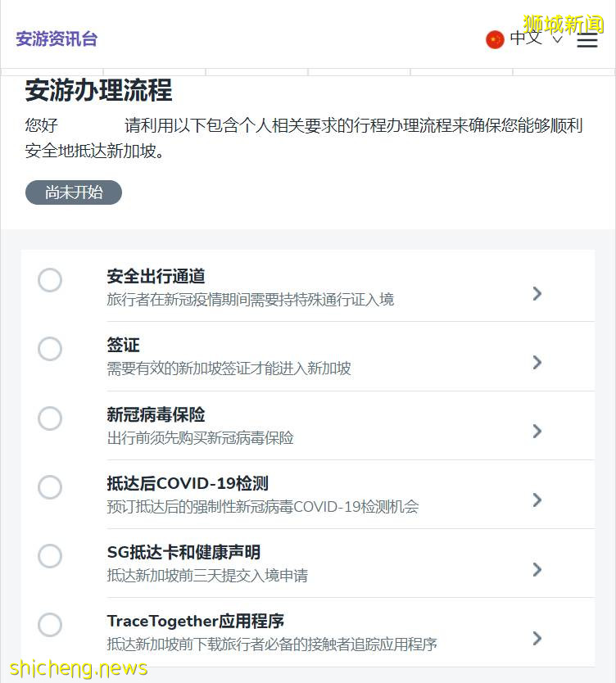Mark the 安全出行通道 step as complete
Viewport: 616px width, 683px height.
coord(50,280)
